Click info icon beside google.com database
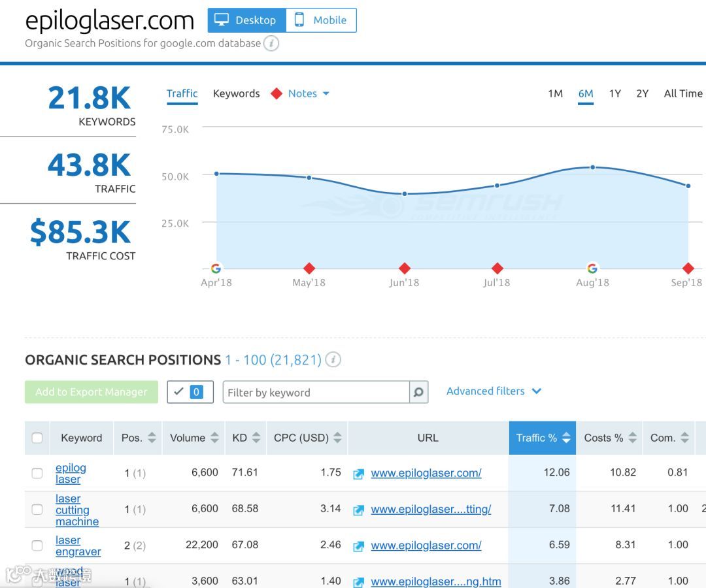 [271, 44]
